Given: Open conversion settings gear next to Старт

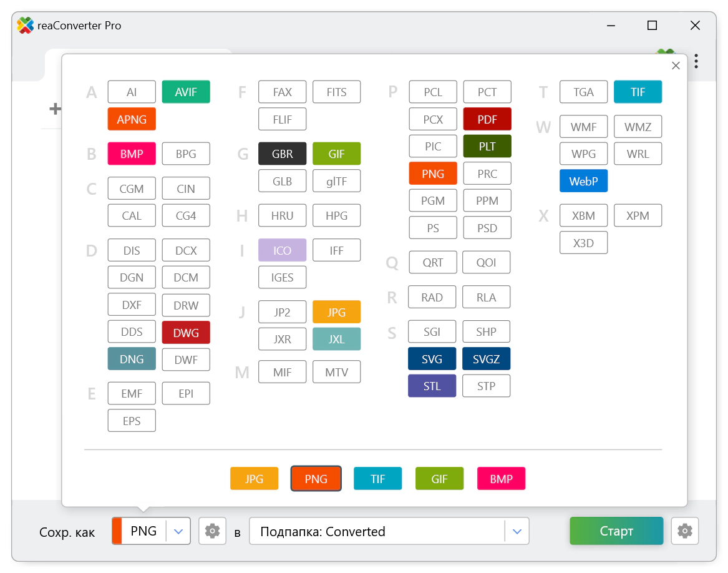Looking at the screenshot, I should 684,531.
